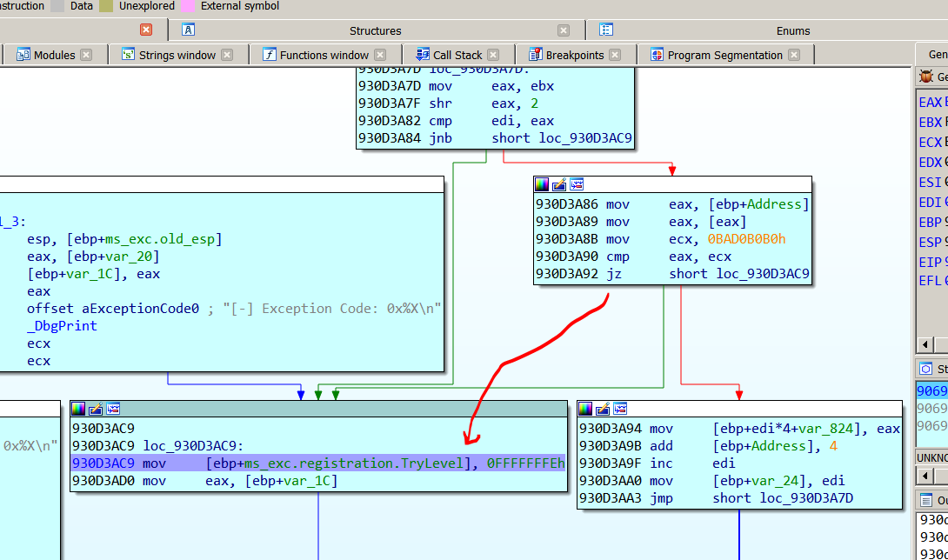Select the EIP register in registers panel

point(930,262)
